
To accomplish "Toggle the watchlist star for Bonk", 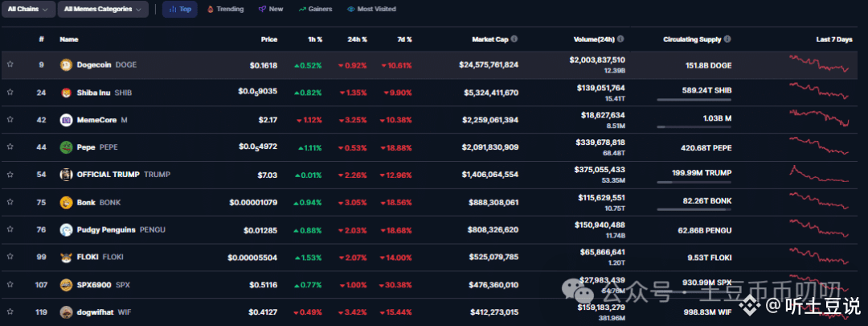I will coord(10,202).
